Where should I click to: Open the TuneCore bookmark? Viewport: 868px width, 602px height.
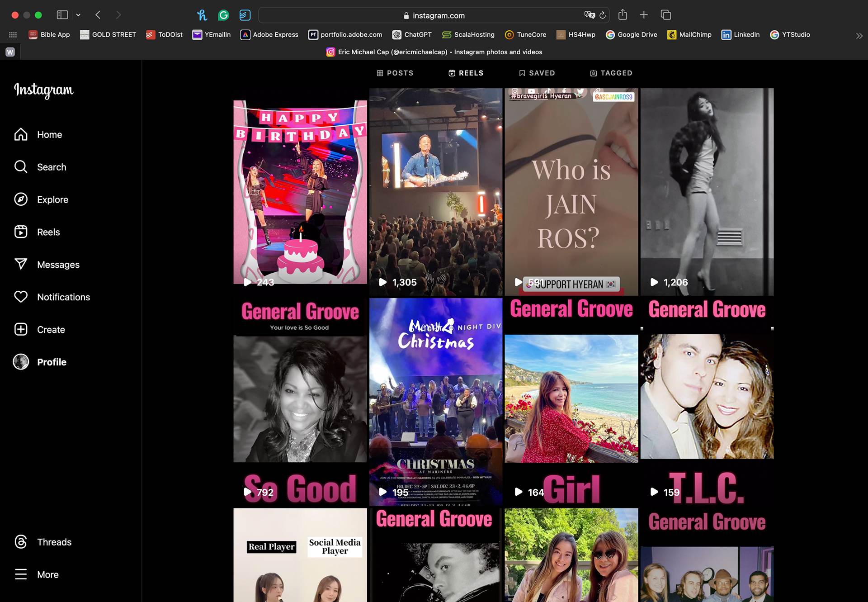pyautogui.click(x=525, y=35)
